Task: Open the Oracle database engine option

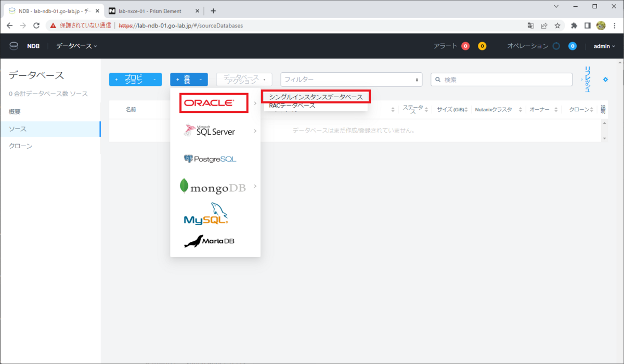Action: pos(214,103)
